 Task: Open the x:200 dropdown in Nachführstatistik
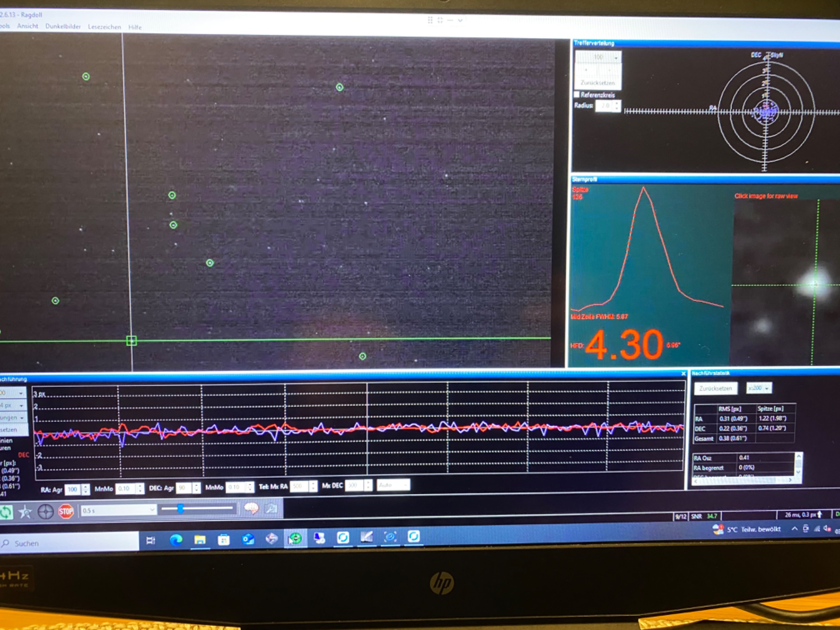click(x=759, y=388)
